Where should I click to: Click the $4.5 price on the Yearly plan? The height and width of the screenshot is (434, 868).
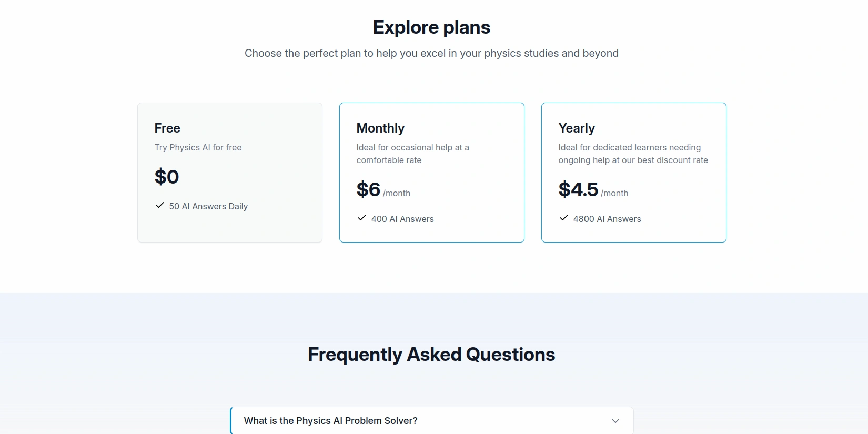pos(578,189)
